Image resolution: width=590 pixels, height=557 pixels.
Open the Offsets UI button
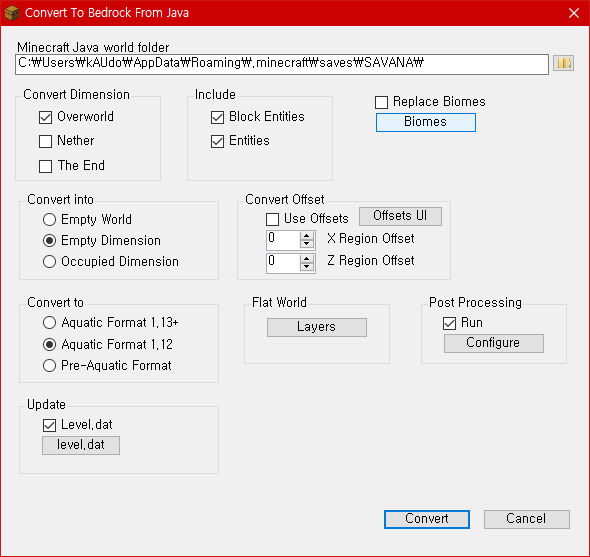[400, 216]
